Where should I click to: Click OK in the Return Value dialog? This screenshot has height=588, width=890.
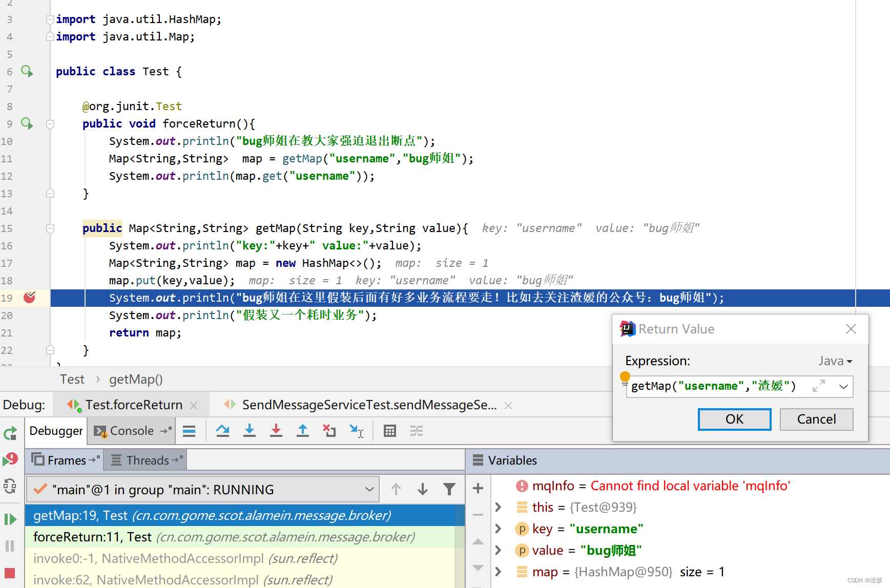click(734, 419)
